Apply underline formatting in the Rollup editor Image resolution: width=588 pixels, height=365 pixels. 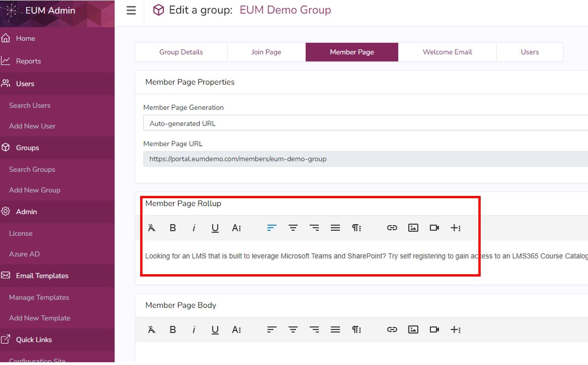click(x=215, y=227)
